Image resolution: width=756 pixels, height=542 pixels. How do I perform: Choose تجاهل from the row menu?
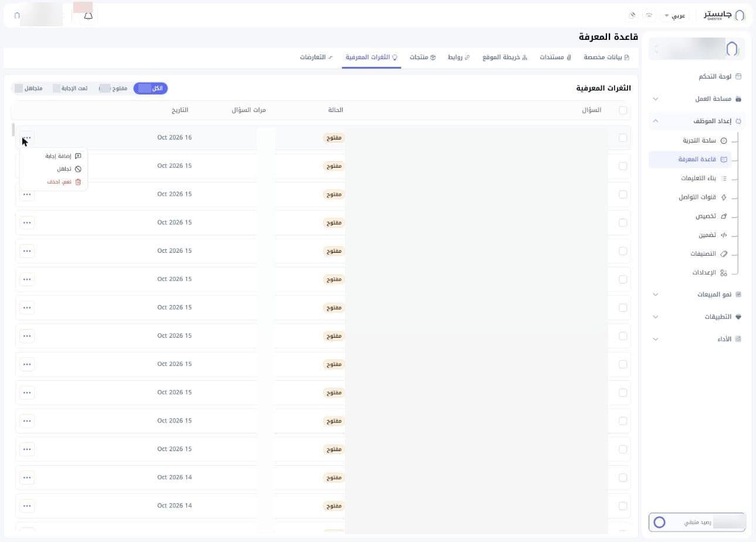(x=69, y=169)
